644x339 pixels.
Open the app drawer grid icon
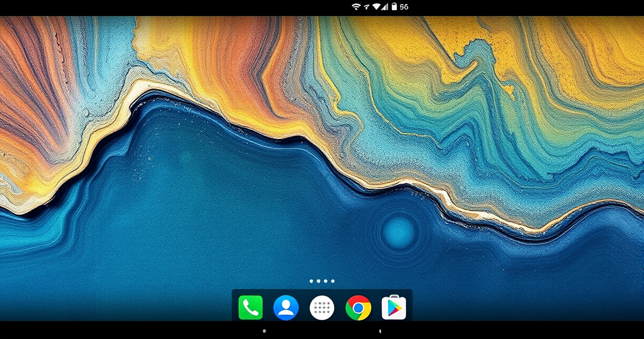coord(322,308)
